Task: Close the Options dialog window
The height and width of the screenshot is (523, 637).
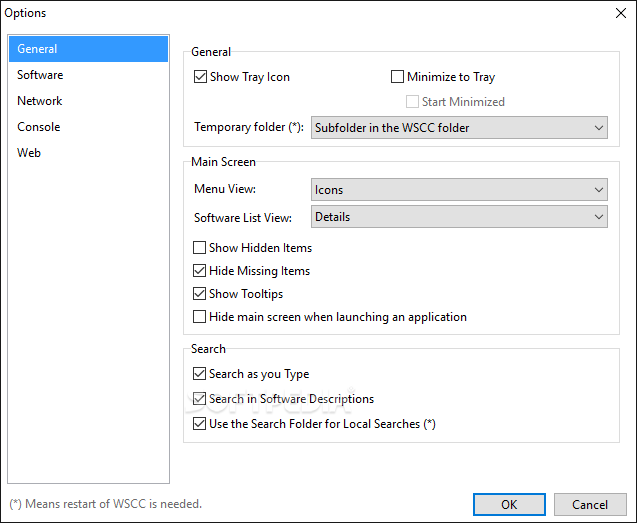Action: coord(620,13)
